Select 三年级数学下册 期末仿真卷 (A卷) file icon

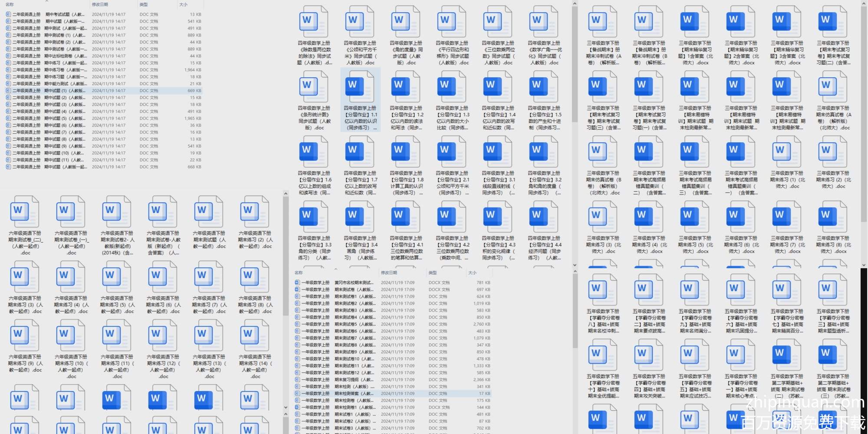tap(833, 87)
